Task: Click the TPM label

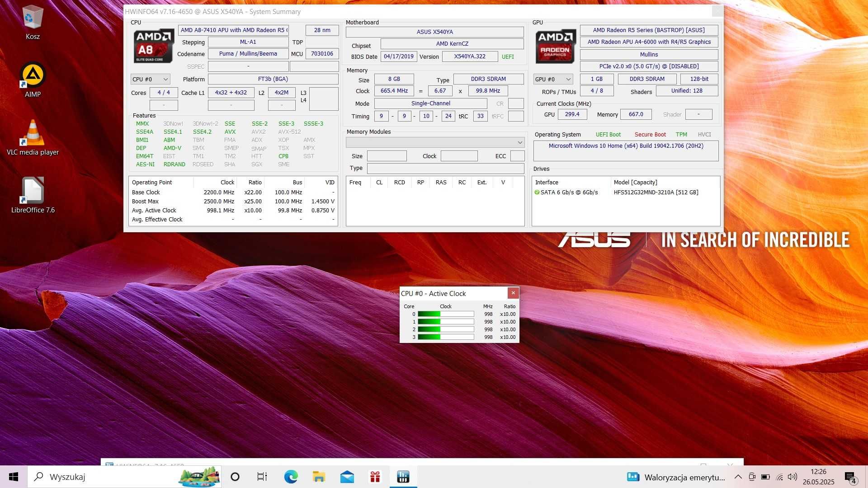Action: click(x=681, y=135)
